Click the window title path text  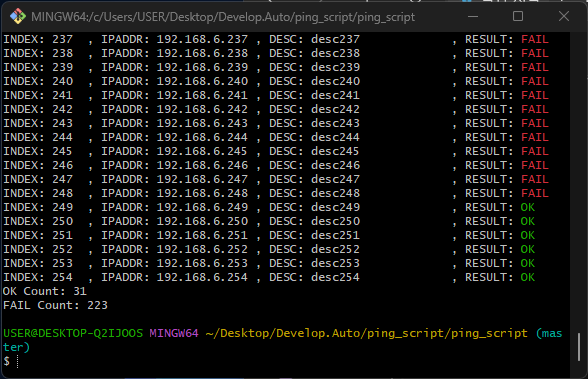pyautogui.click(x=223, y=17)
